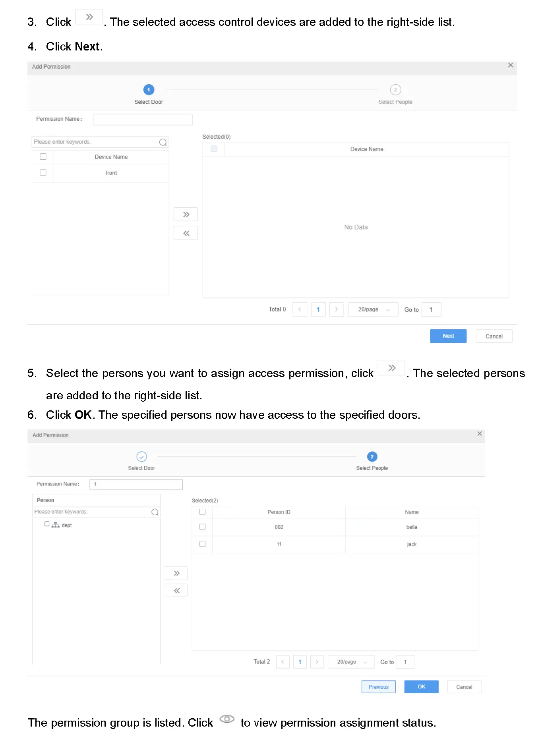Add selected persons with right double-arrow
Image resolution: width=542 pixels, height=756 pixels.
pos(176,573)
